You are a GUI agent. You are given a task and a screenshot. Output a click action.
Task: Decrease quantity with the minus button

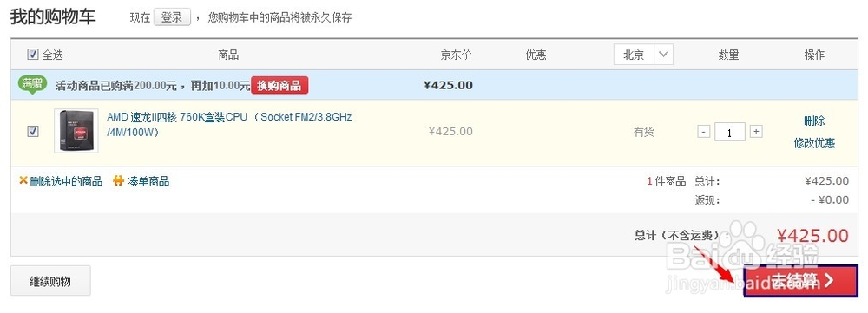tap(704, 132)
